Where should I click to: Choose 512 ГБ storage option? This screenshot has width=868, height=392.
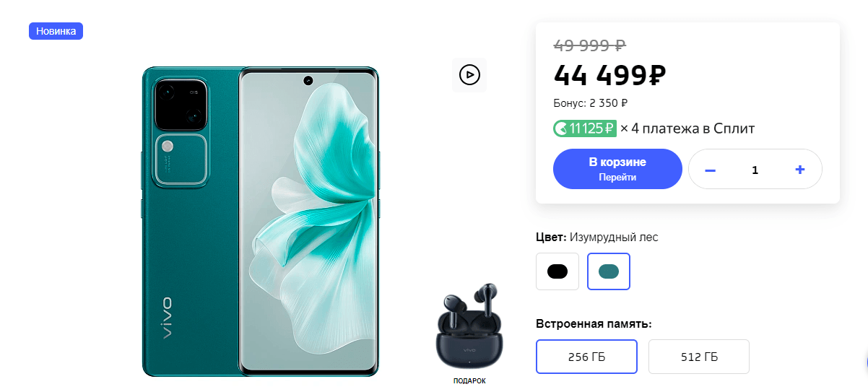coord(699,357)
